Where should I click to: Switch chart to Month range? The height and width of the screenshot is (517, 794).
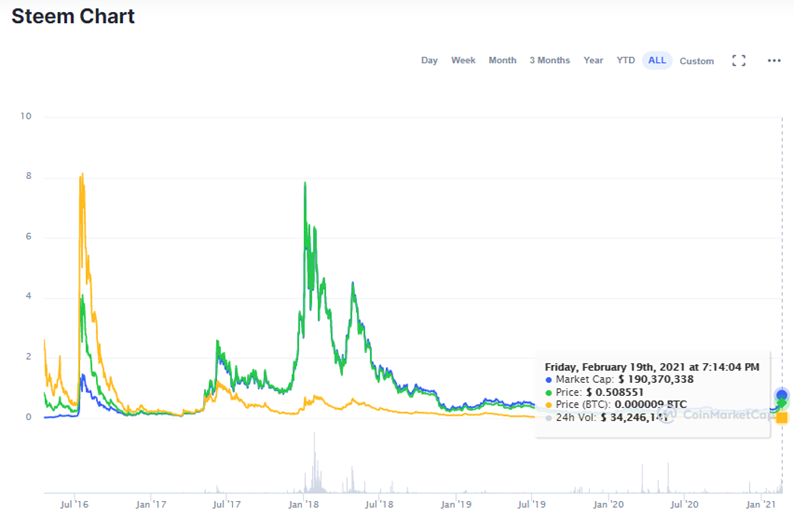[x=502, y=60]
